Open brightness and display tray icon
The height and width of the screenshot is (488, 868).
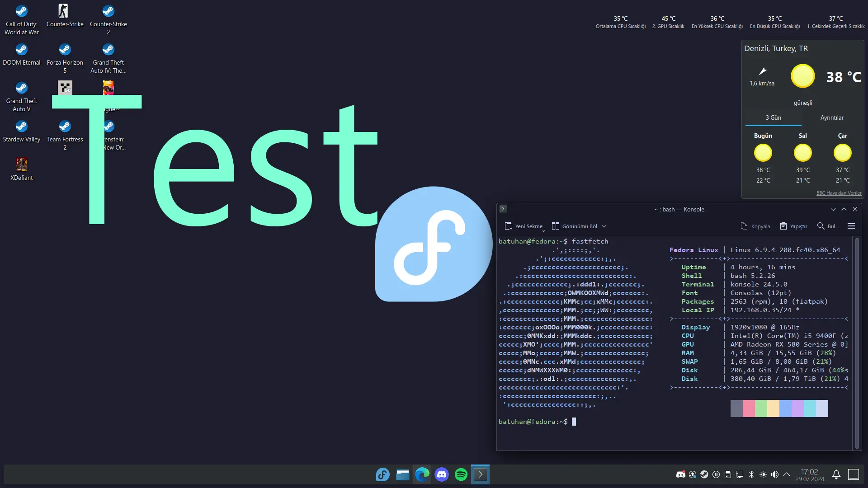(763, 474)
